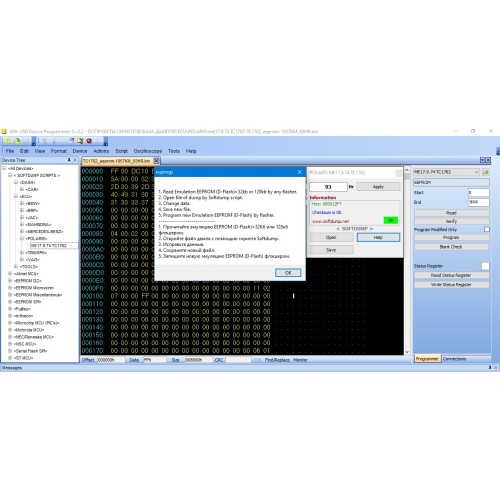Screen dimensions: 500x500
Task: Open the Script menu
Action: pyautogui.click(x=121, y=151)
